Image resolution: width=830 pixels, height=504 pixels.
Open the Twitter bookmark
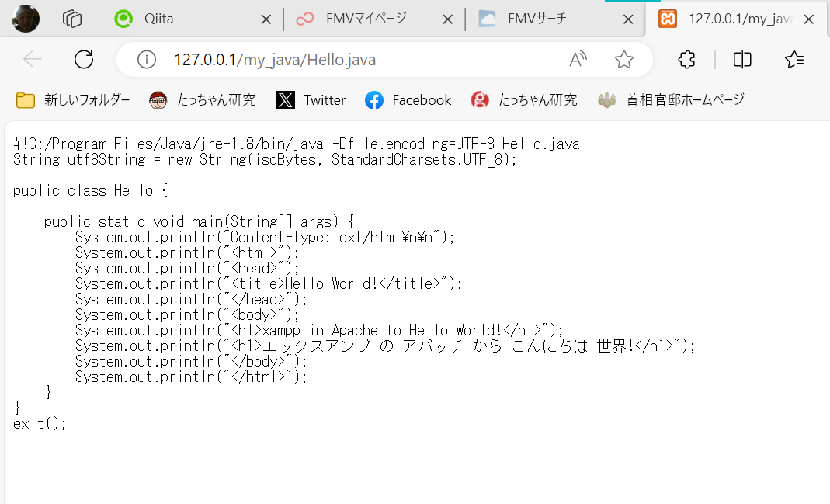311,99
